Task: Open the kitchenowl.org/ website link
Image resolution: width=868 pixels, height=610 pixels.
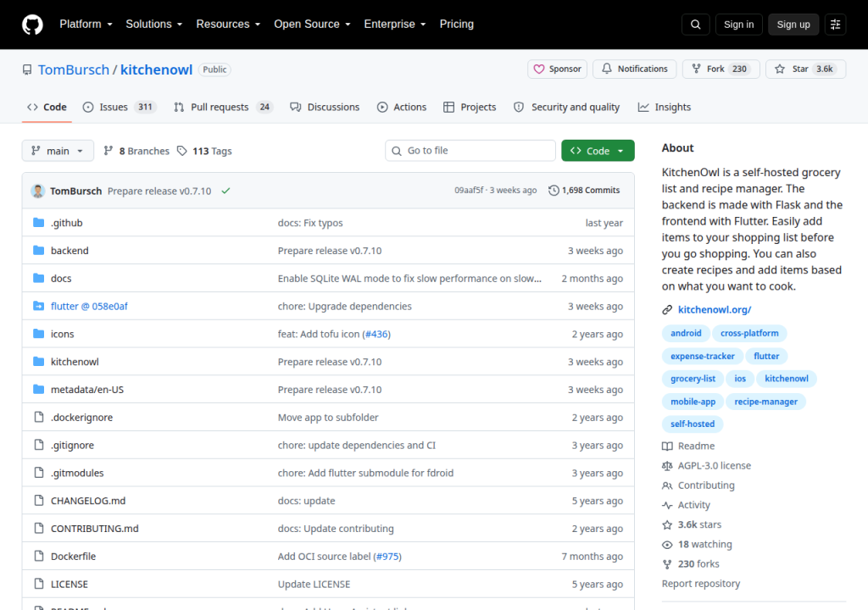Action: (x=715, y=310)
